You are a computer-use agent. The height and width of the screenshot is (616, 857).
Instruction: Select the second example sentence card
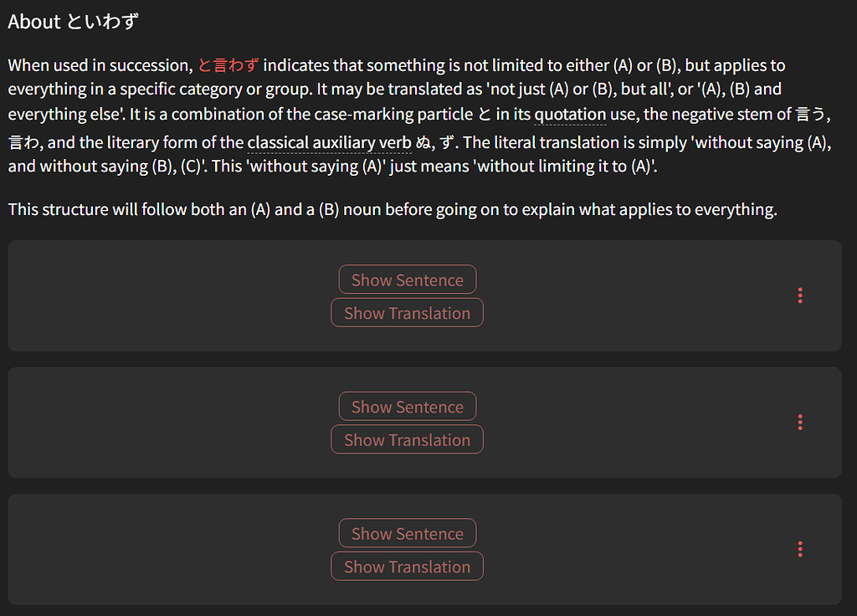click(167, 422)
